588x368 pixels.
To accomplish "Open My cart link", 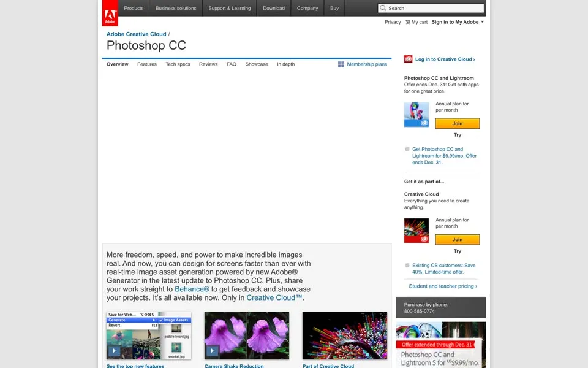I will pos(419,22).
